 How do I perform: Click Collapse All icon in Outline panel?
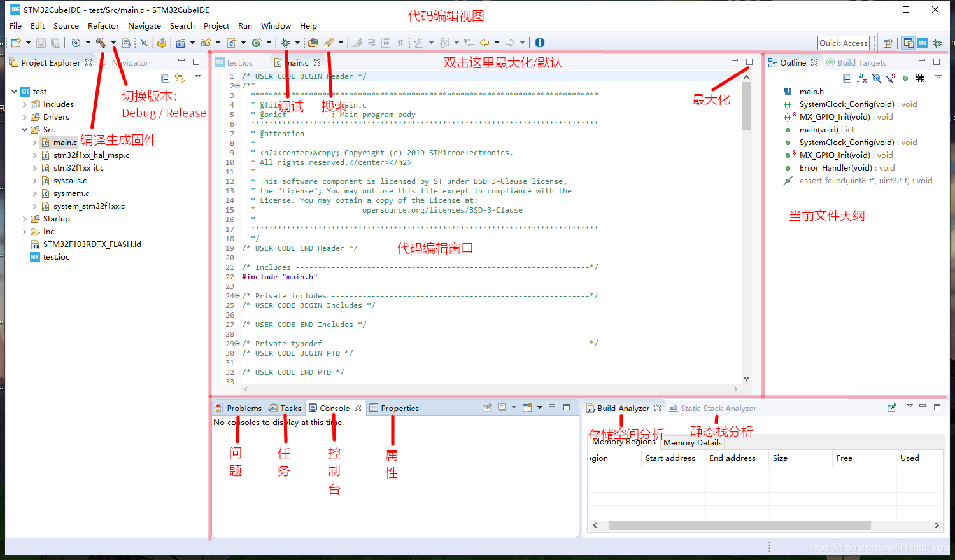[847, 78]
